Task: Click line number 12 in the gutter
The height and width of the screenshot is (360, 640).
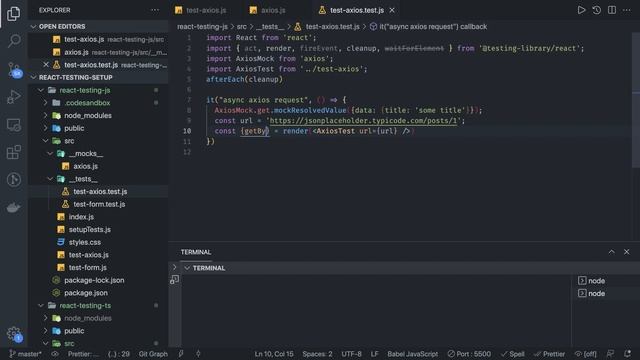Action: pyautogui.click(x=187, y=152)
